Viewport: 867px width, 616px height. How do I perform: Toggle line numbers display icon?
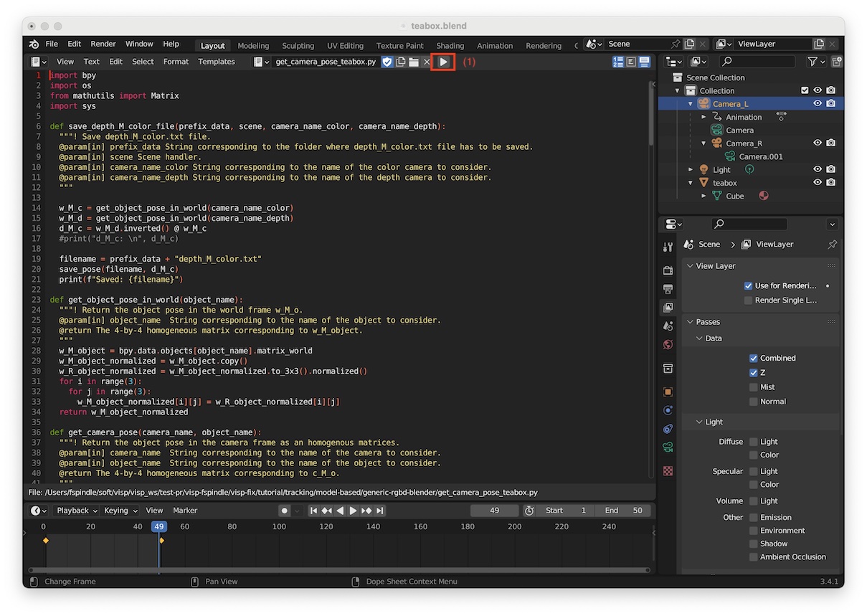[617, 62]
